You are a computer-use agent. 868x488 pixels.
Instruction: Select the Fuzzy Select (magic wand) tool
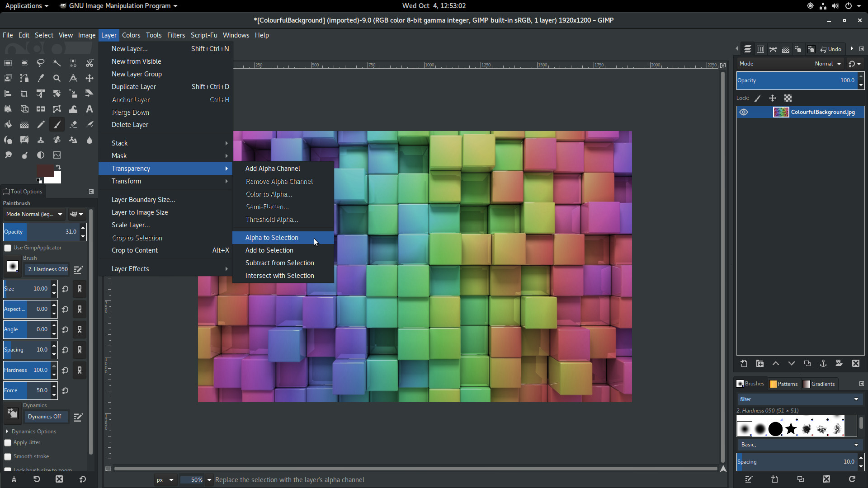57,63
